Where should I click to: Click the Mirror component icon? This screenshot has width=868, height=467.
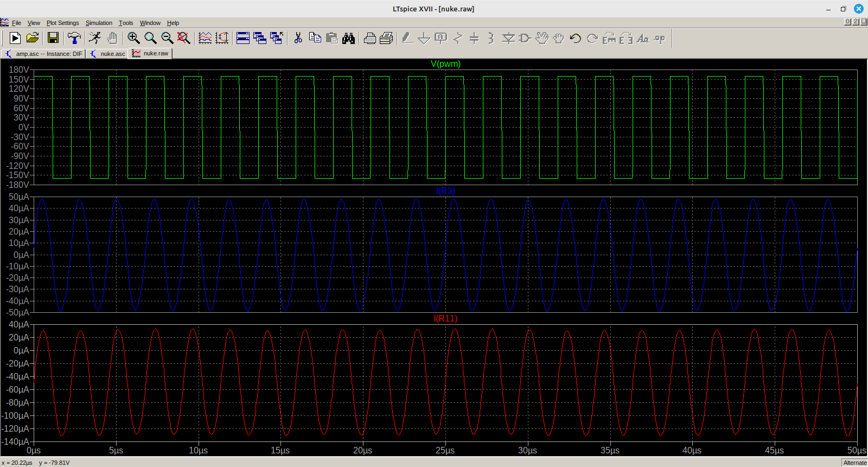coord(626,38)
